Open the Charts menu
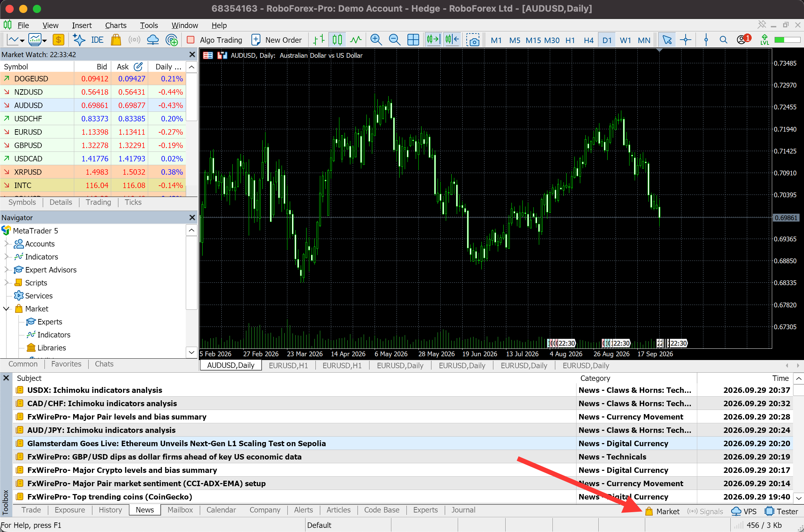804x532 pixels. [x=116, y=25]
